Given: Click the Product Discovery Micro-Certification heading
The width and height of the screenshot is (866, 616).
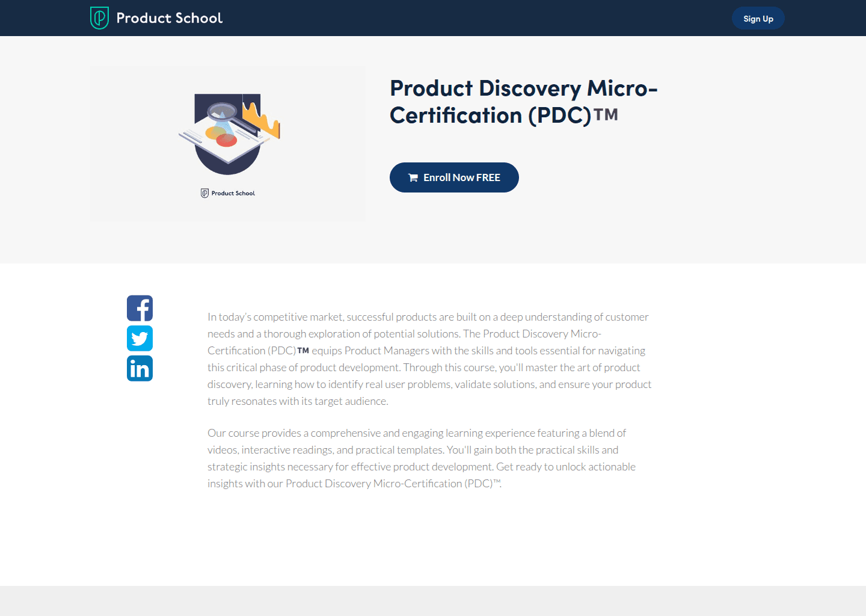Looking at the screenshot, I should [x=523, y=101].
